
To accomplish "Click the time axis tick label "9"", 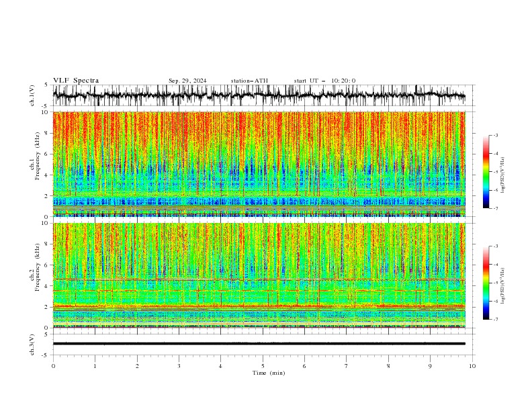I will [430, 366].
